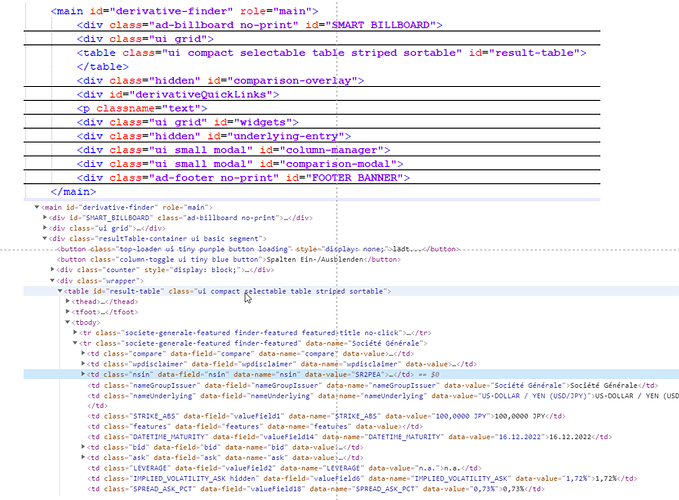Select the td LEVERAGE row
This screenshot has height=500, width=679.
285,468
